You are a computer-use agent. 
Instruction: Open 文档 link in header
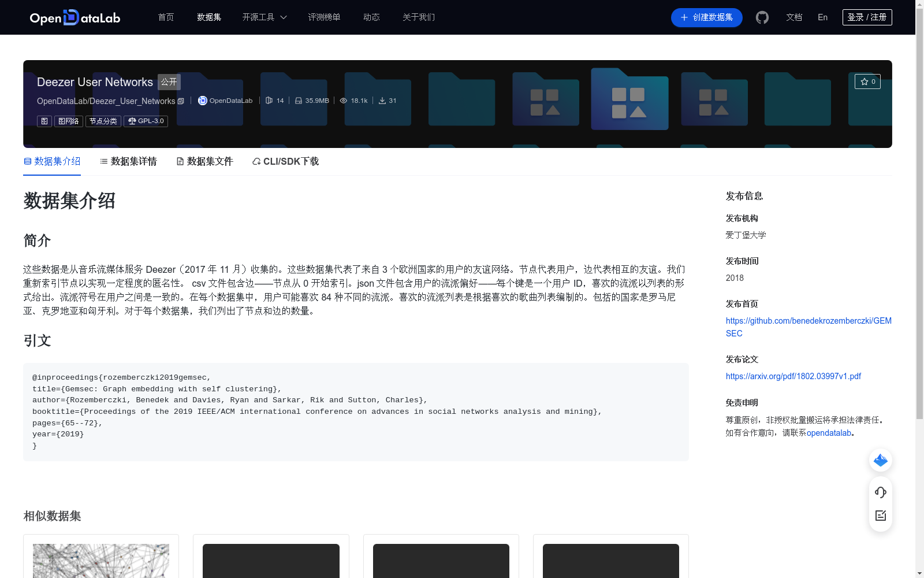coord(794,17)
